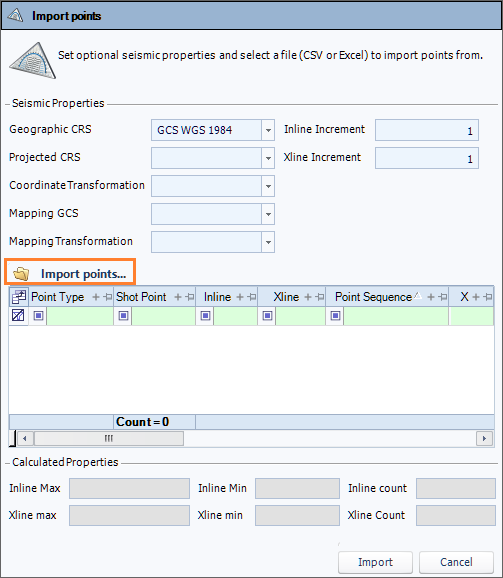Viewport: 503px width, 578px height.
Task: Click the sort arrow on Point Sequence
Action: (x=418, y=295)
